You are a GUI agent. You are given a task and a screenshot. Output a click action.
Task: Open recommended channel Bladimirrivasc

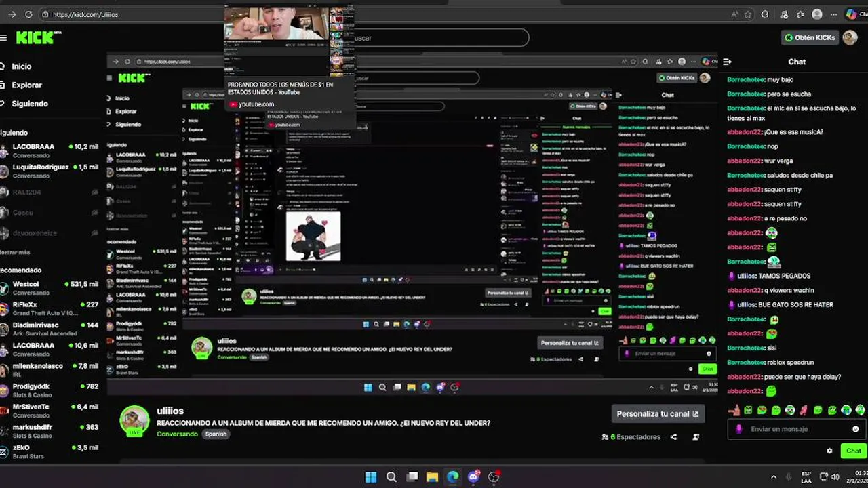(x=51, y=329)
